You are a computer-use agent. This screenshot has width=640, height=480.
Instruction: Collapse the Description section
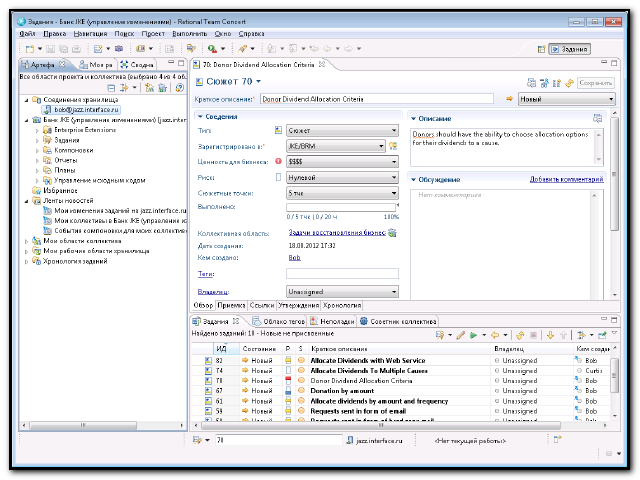click(413, 119)
